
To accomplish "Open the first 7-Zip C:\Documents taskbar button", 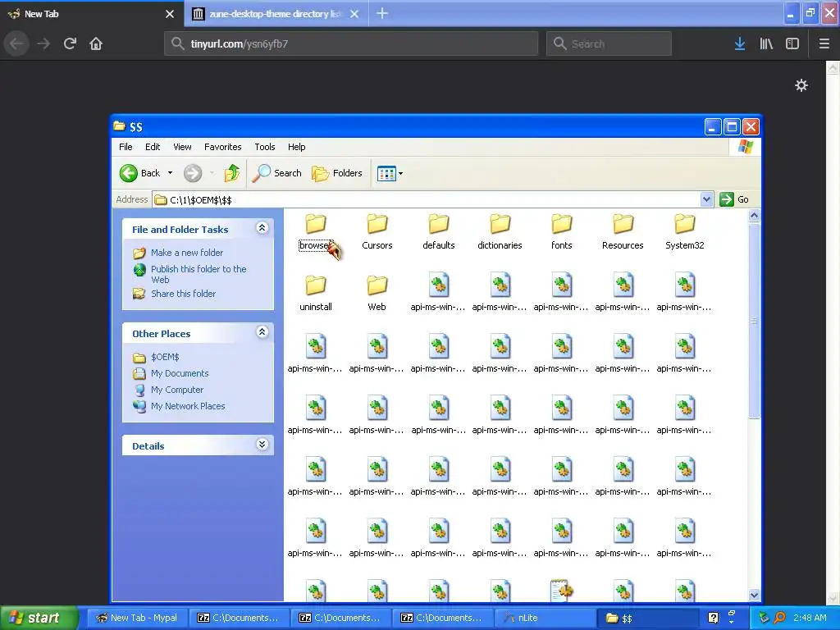I will (x=239, y=618).
